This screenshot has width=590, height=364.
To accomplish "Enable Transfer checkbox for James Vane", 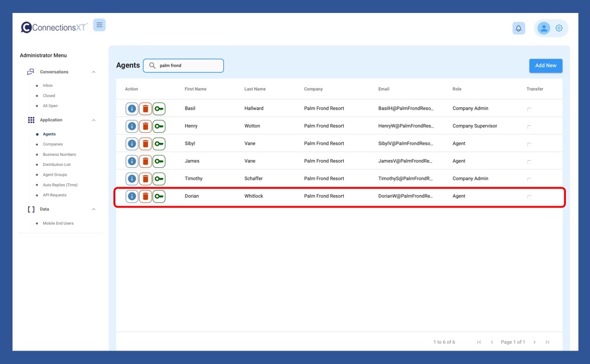I will point(529,162).
